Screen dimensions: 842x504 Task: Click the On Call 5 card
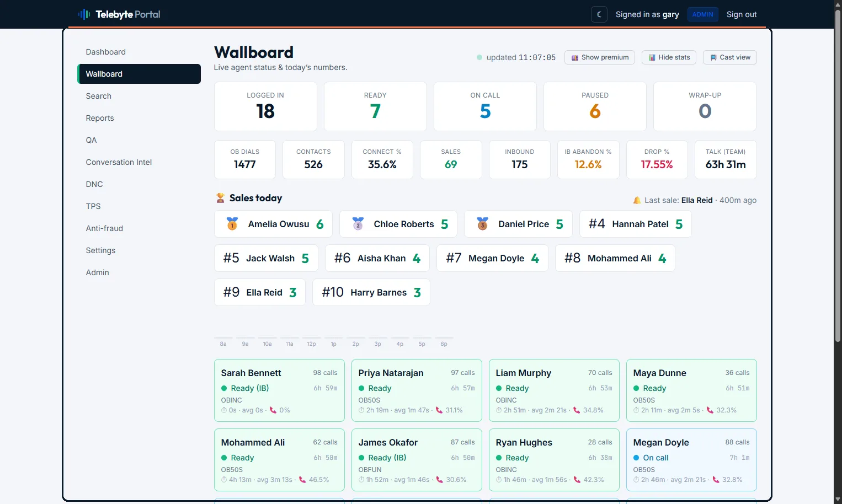485,106
